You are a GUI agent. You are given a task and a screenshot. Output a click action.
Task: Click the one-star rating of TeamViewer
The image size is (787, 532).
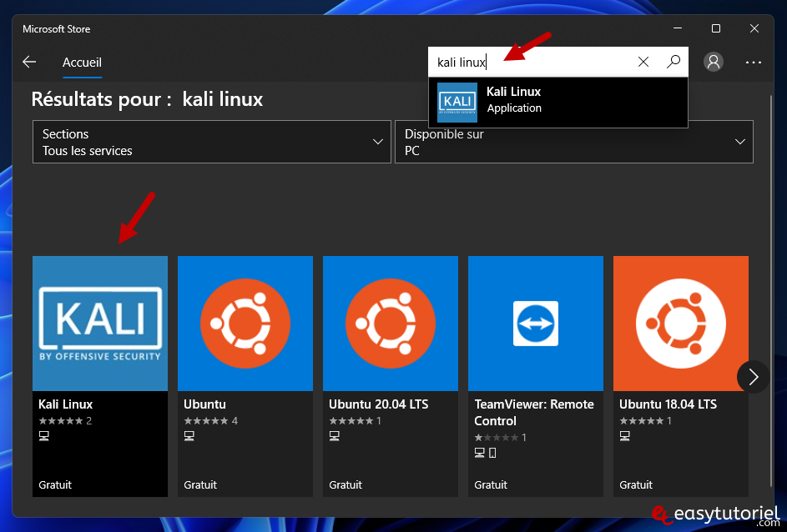(497, 437)
